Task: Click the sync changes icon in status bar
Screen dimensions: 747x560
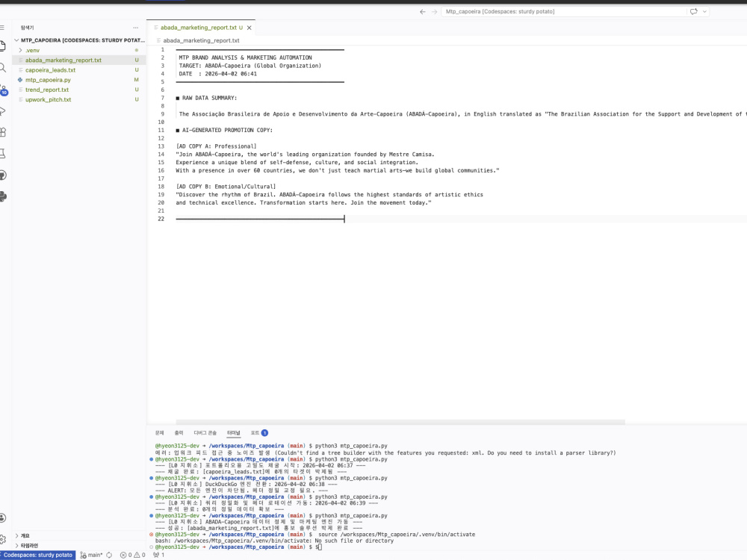Action: click(x=109, y=555)
